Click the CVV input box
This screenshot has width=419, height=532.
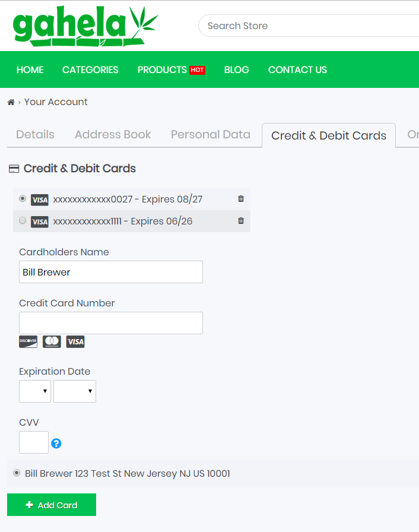[34, 442]
